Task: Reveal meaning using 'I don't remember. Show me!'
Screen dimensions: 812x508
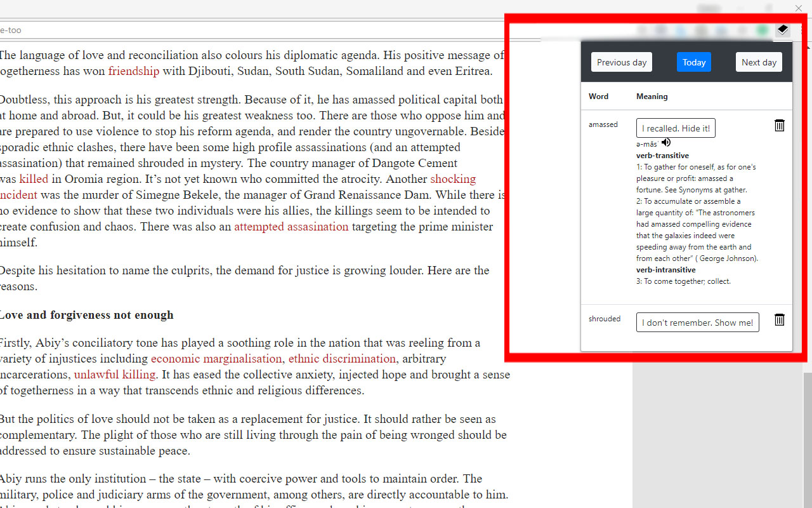Action: pyautogui.click(x=697, y=322)
